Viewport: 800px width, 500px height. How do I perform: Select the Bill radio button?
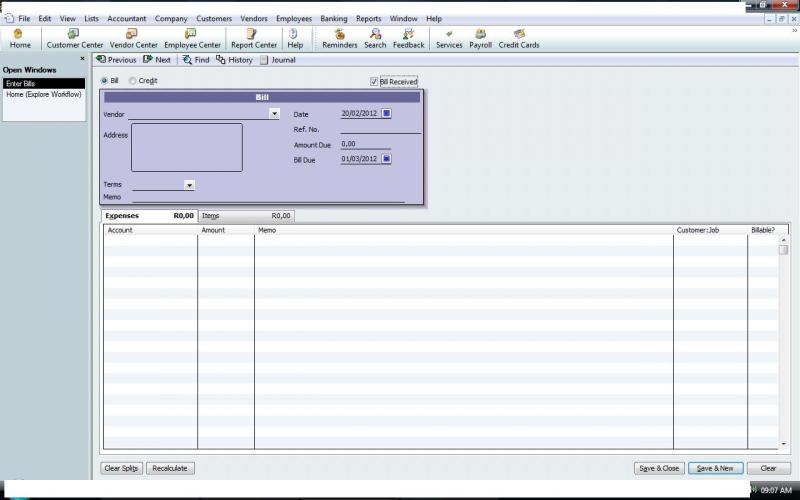click(105, 81)
